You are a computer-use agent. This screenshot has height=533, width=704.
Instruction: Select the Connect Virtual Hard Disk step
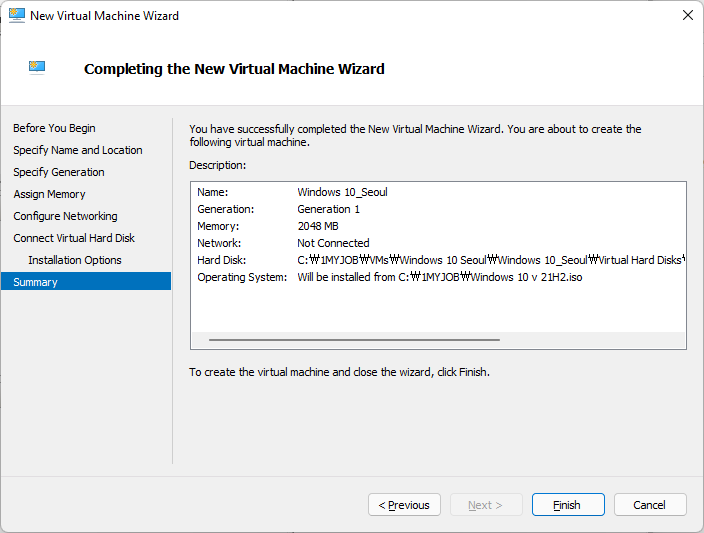tap(74, 238)
